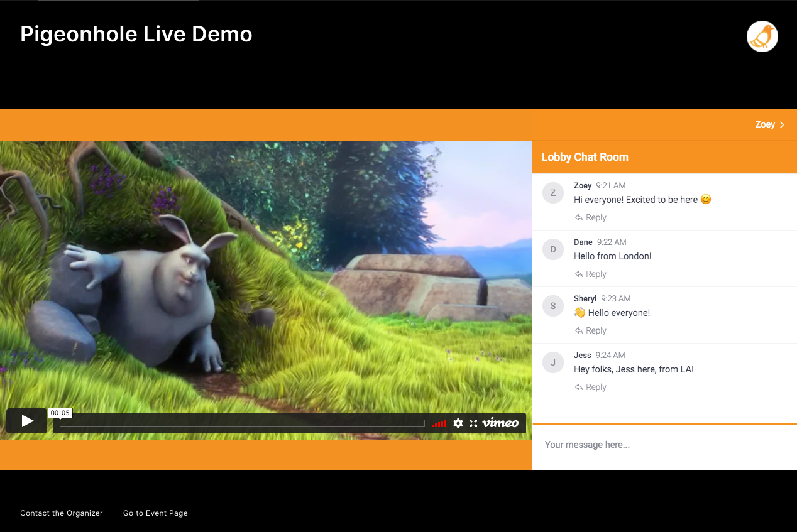Screen dimensions: 797x532
Task: Reply to Jess's message from LA
Action: click(590, 387)
